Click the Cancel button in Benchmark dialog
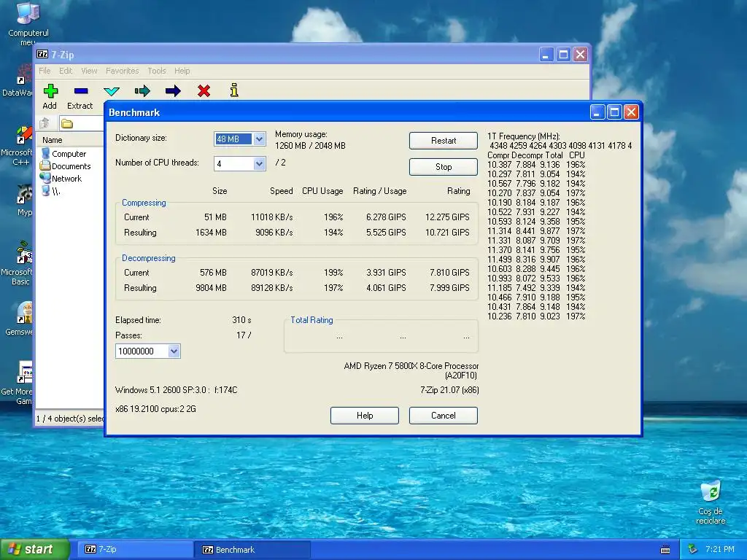This screenshot has height=560, width=747. 443,415
